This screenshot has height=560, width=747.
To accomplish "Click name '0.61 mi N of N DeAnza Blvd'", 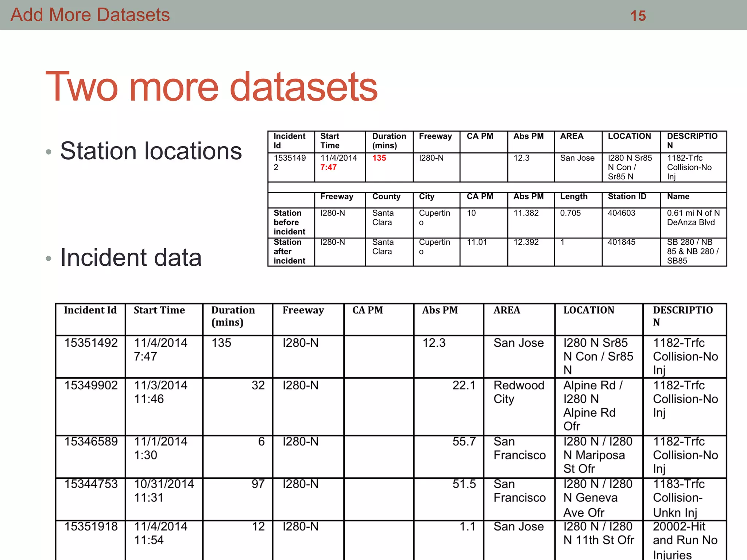I will pos(693,218).
